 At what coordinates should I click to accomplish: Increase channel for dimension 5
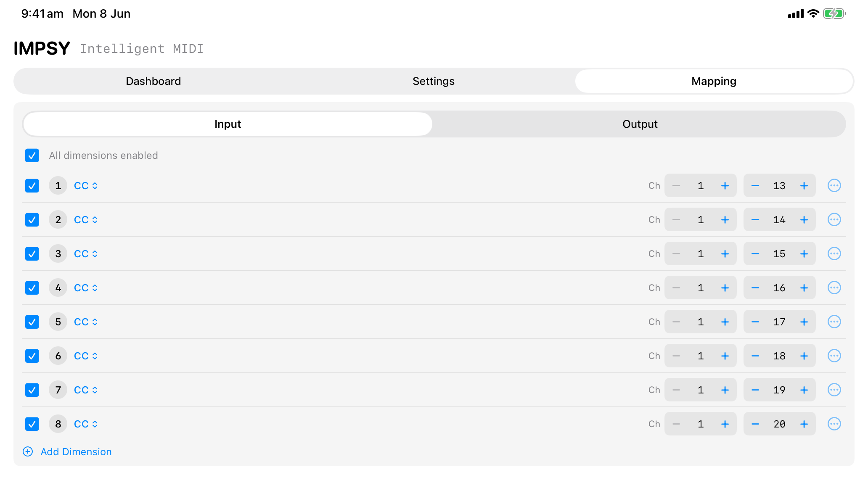coord(725,322)
